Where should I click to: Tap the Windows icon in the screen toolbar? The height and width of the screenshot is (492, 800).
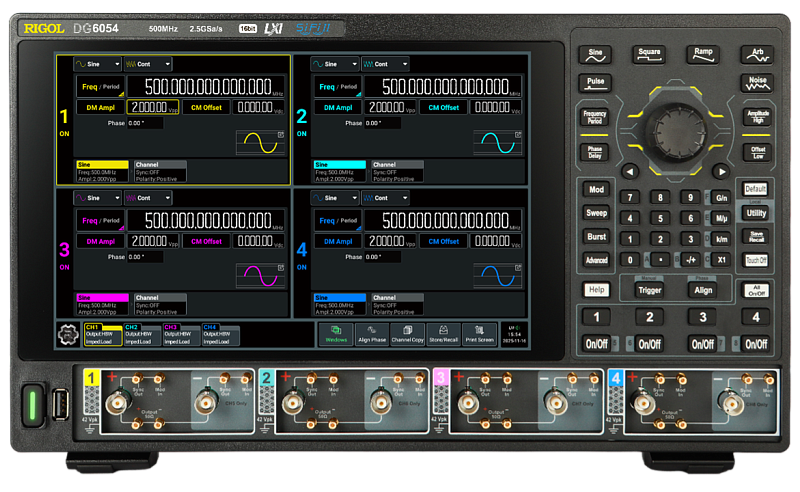click(336, 335)
